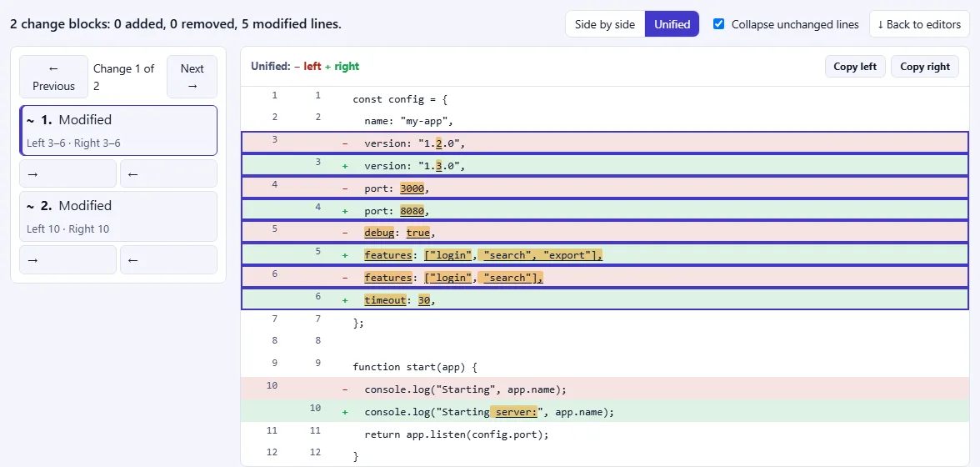Click line return app.listen(config.port);
The width and height of the screenshot is (980, 467).
(605, 434)
